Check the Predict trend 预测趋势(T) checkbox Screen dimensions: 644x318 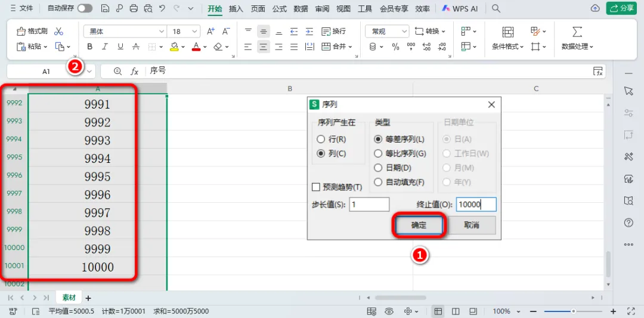(316, 187)
